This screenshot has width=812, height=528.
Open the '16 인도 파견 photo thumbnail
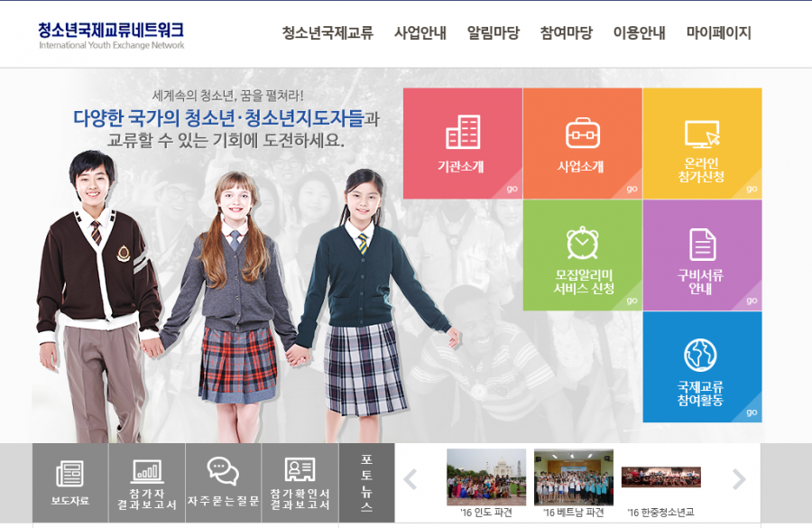[486, 477]
